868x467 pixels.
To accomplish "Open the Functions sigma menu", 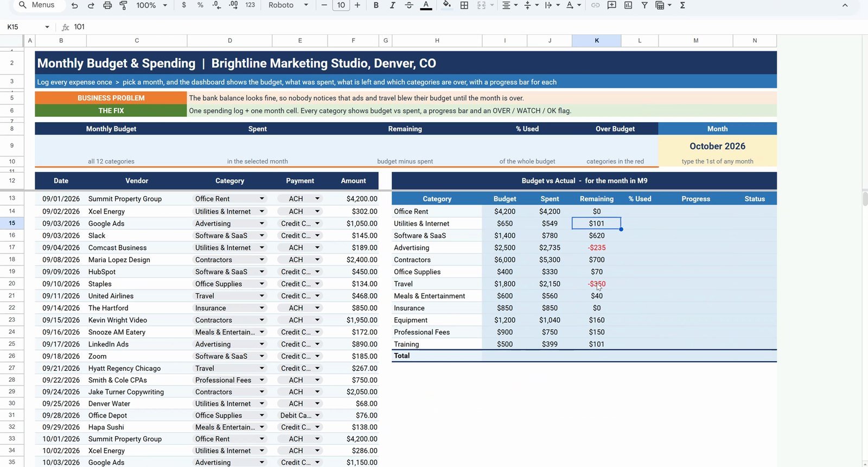I will pos(682,5).
